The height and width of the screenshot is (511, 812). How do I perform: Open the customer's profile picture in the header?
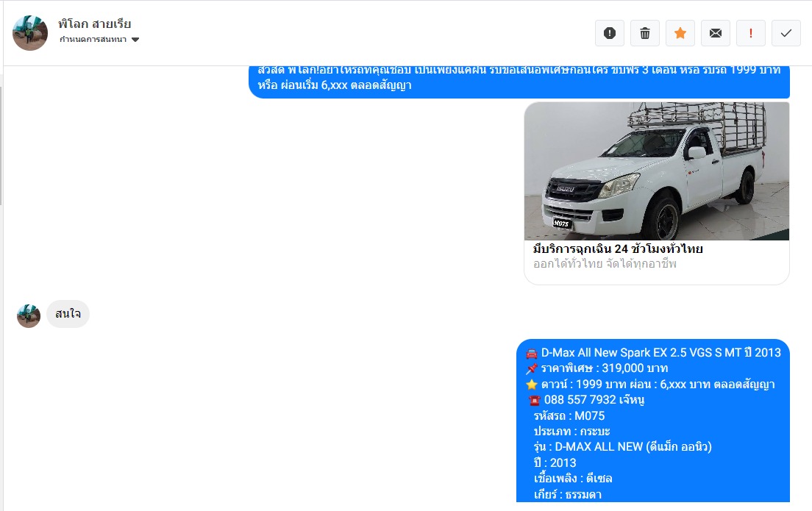pos(30,32)
